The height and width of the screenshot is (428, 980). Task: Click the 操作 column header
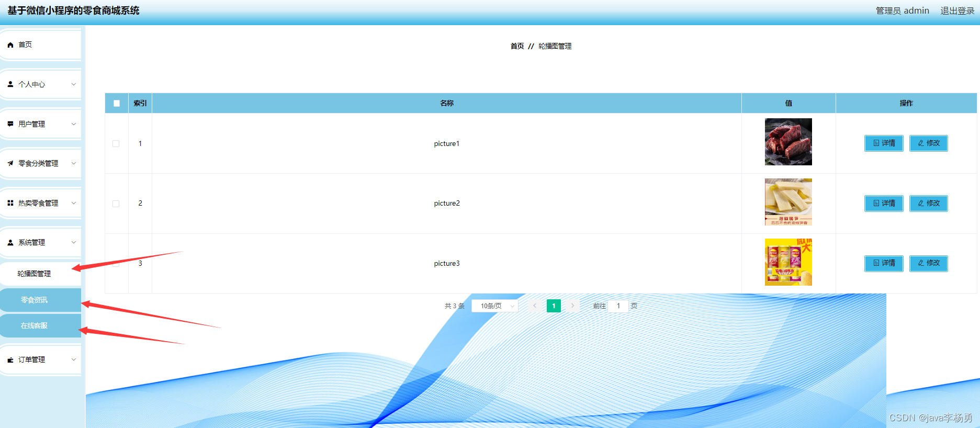pos(906,103)
